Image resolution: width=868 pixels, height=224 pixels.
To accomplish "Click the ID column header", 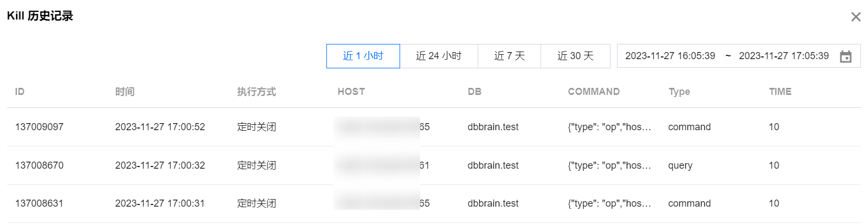I will [x=20, y=92].
